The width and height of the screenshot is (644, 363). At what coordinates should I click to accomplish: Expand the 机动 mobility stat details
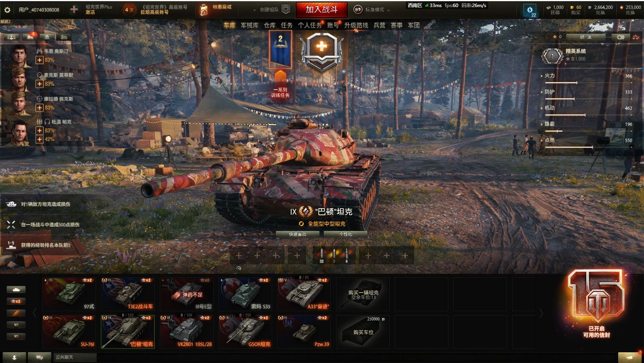(549, 108)
